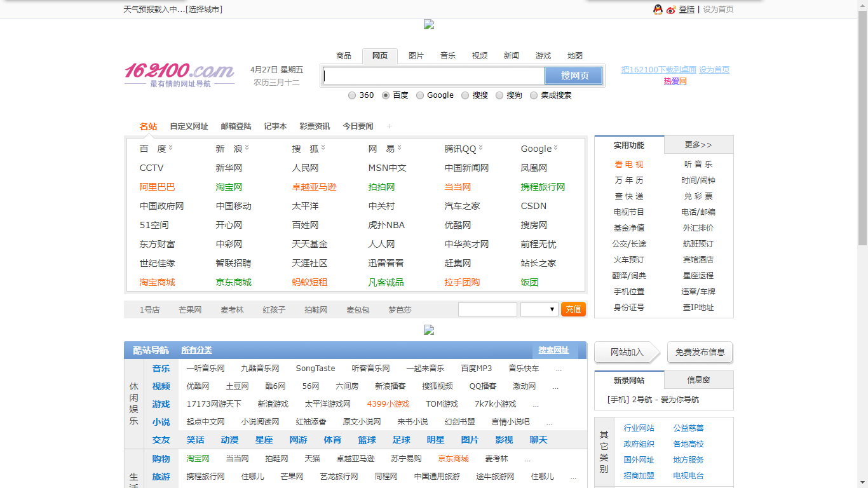Open the [选择城市] weather city selector

tap(204, 10)
